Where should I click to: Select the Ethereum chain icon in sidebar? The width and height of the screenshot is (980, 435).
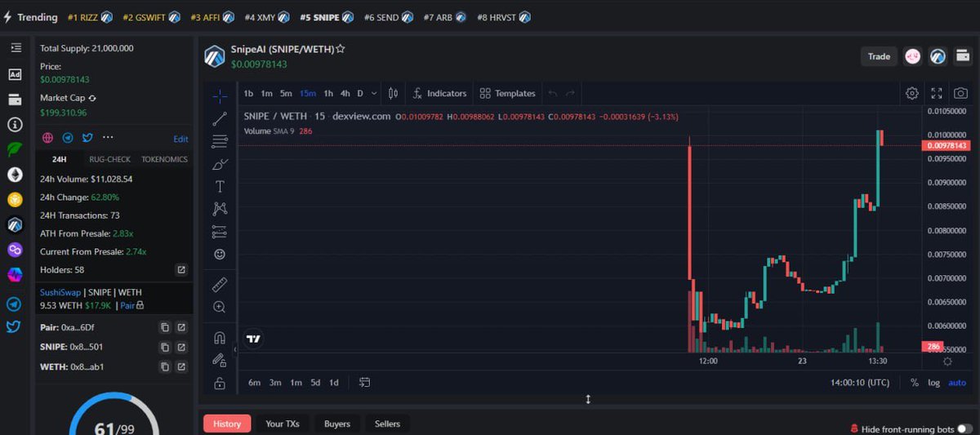(14, 175)
